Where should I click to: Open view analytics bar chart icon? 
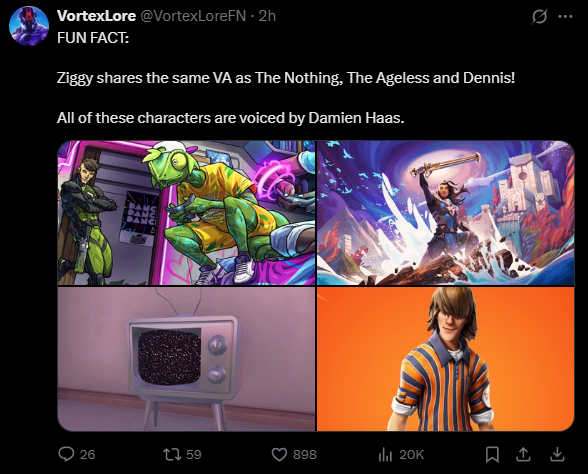(x=385, y=454)
